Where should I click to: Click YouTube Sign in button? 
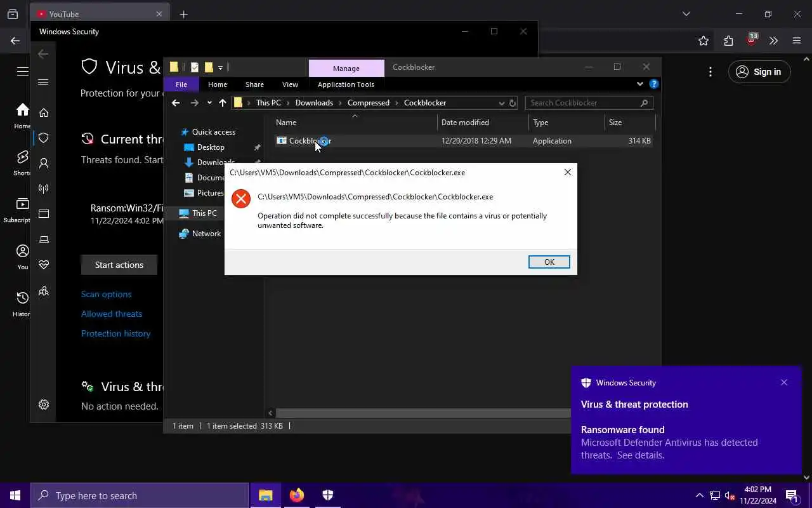[759, 72]
